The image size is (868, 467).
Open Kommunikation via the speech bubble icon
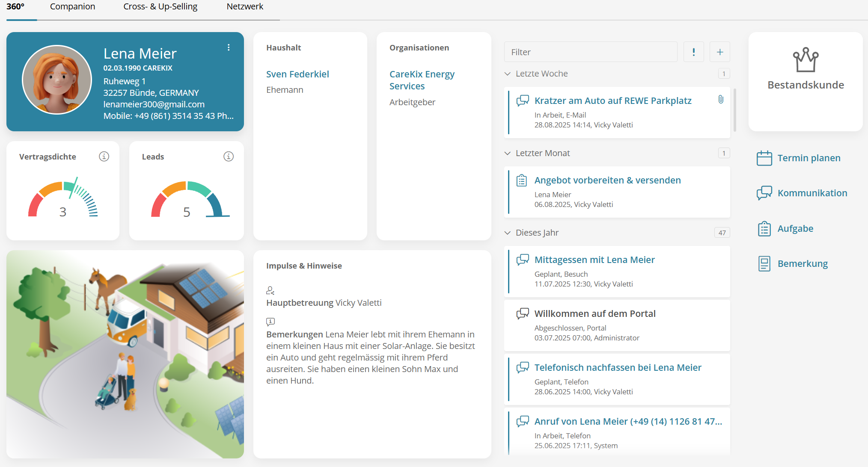764,193
